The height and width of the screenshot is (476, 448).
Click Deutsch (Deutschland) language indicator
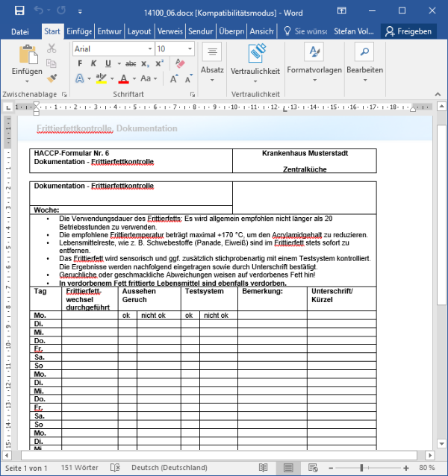pyautogui.click(x=169, y=468)
